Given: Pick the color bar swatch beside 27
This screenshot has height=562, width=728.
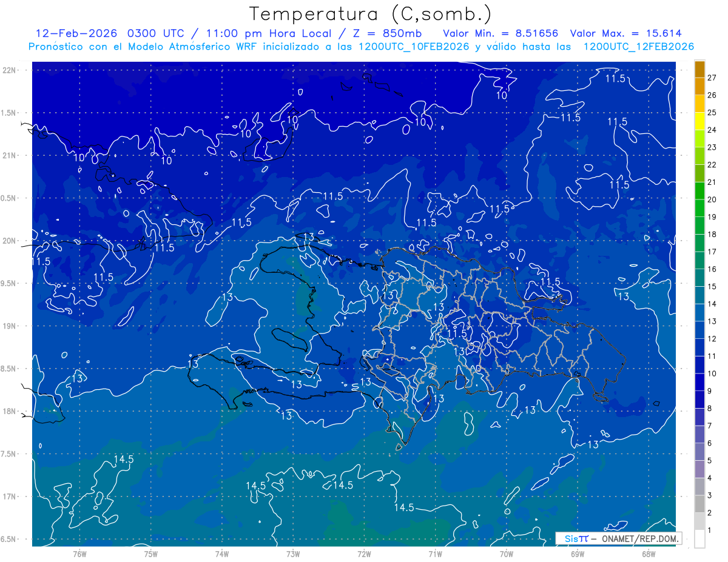Looking at the screenshot, I should pos(699,69).
